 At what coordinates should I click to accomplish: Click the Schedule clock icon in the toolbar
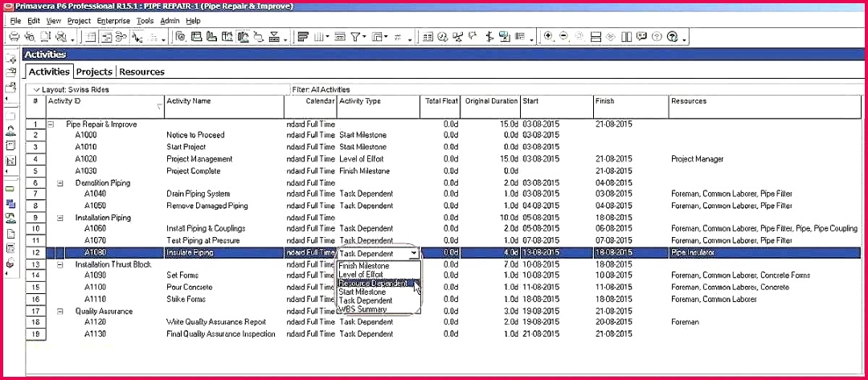tap(442, 37)
